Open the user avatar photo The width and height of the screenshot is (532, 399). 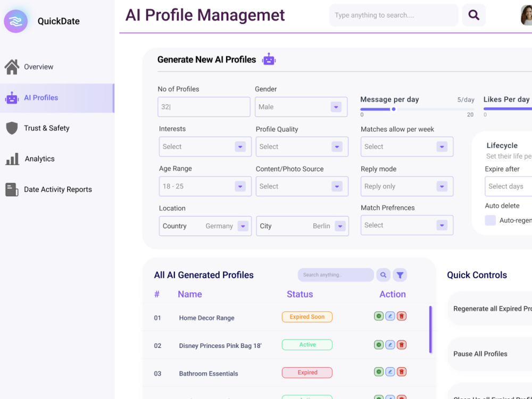(x=527, y=15)
